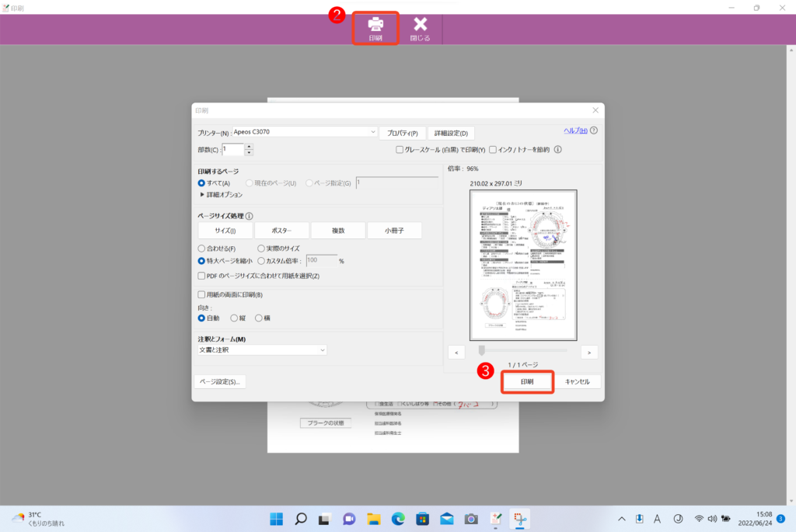Select the 横 orientation radio button

[259, 318]
